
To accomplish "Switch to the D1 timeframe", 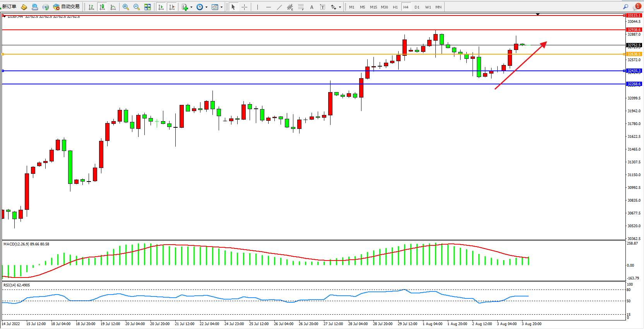I will tap(417, 7).
